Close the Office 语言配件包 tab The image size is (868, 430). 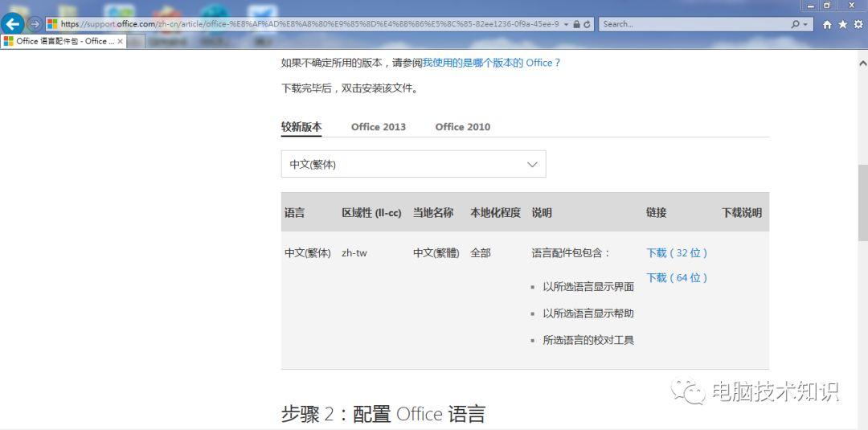[120, 42]
